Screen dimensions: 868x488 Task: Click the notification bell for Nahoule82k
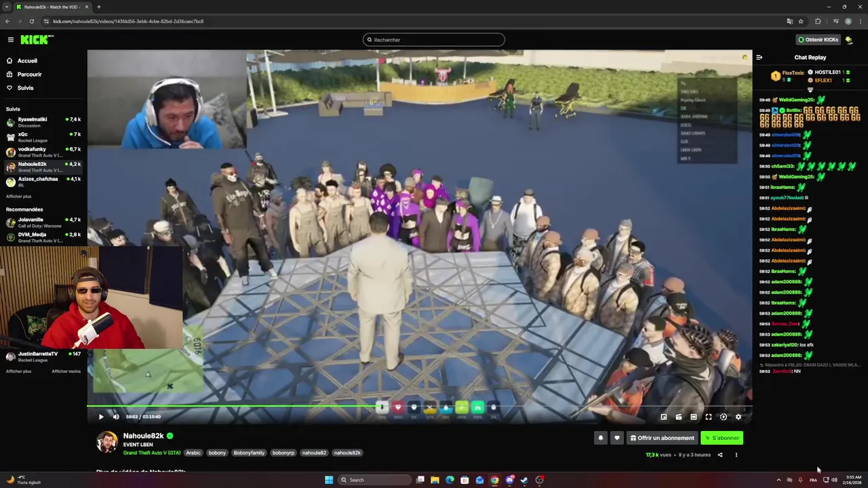point(600,438)
